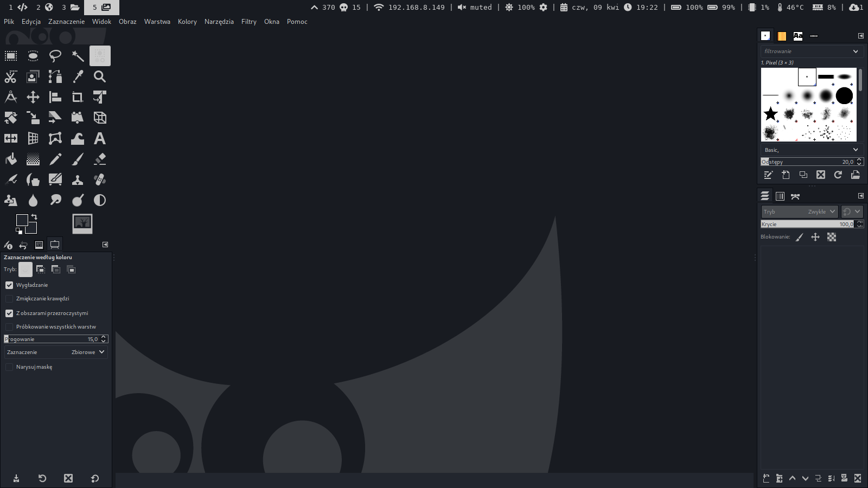Adjust the Krycie opacity slider
The width and height of the screenshot is (868, 488).
[812, 224]
